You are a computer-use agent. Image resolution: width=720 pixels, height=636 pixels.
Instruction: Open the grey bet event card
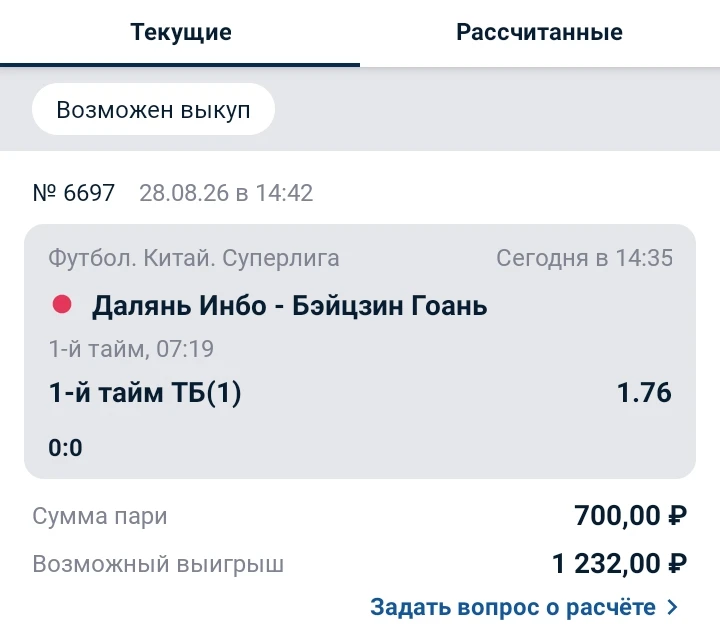tap(360, 351)
